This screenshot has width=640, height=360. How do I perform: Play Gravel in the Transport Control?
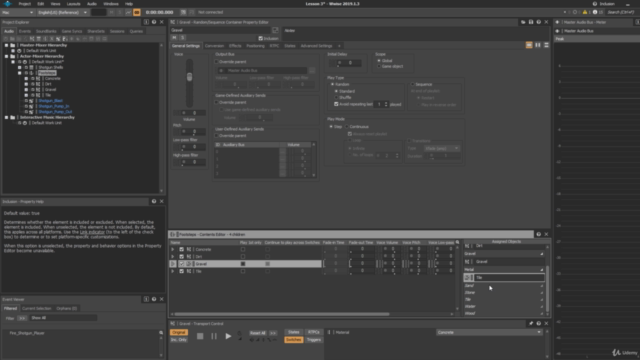(228, 336)
